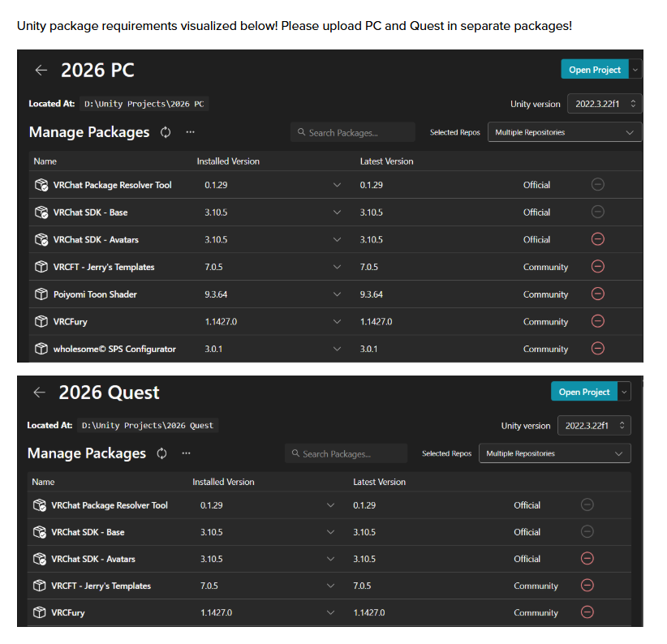Click the greyed remove icon for PC Package Resolver Tool
The width and height of the screenshot is (667, 644).
coord(598,184)
